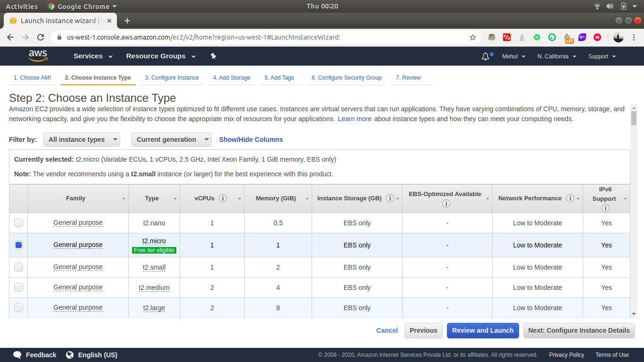
Task: Open the N. California region dropdown
Action: point(557,57)
